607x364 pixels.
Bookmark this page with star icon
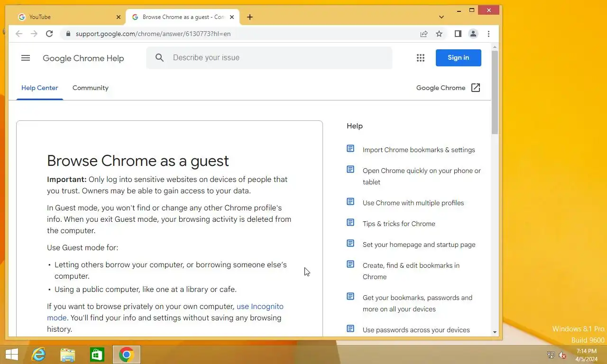point(439,34)
